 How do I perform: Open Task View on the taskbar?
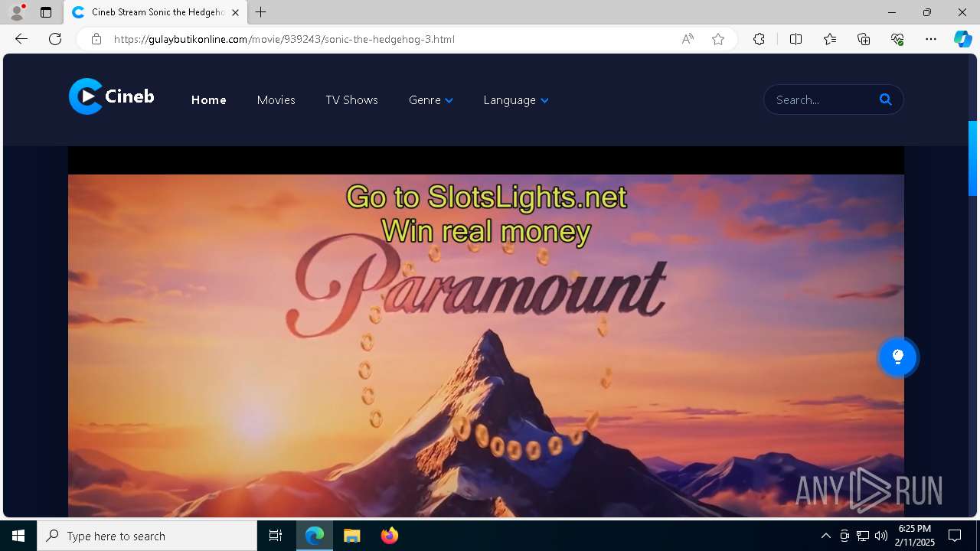(x=276, y=536)
